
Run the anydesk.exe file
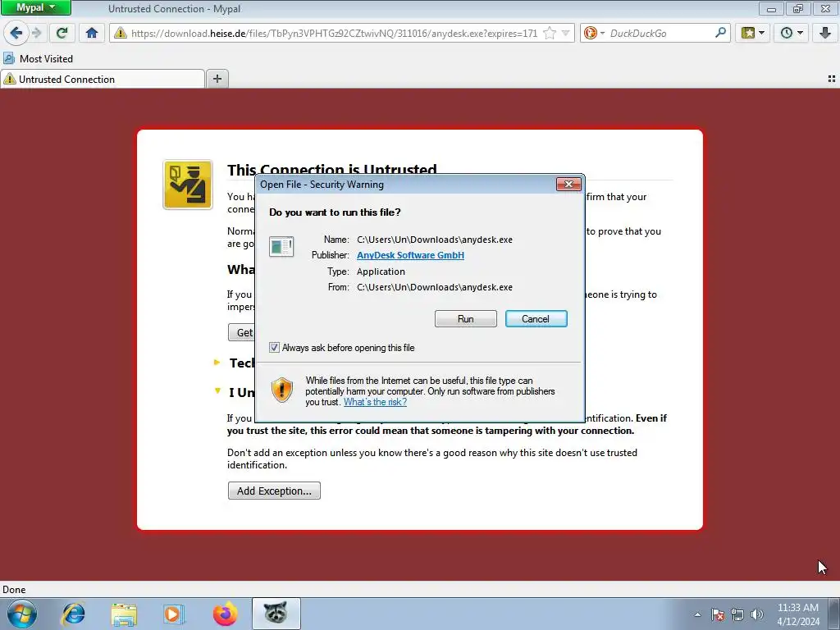tap(466, 319)
